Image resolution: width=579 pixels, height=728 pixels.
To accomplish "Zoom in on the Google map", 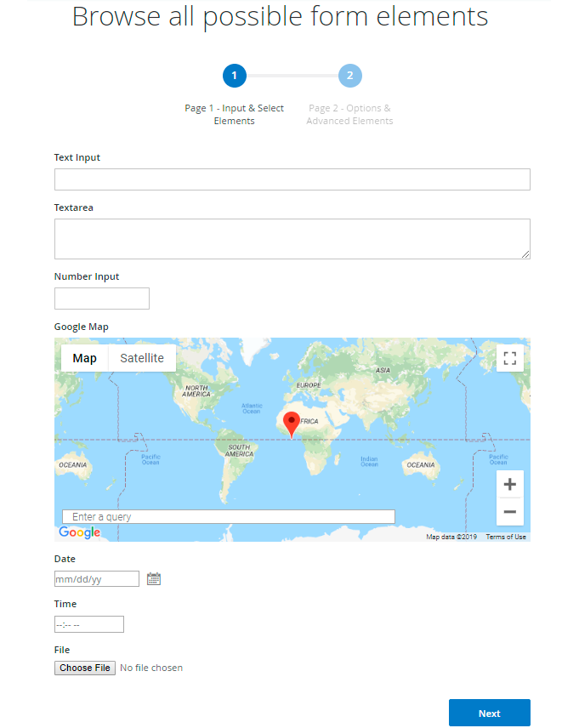I will [x=510, y=485].
